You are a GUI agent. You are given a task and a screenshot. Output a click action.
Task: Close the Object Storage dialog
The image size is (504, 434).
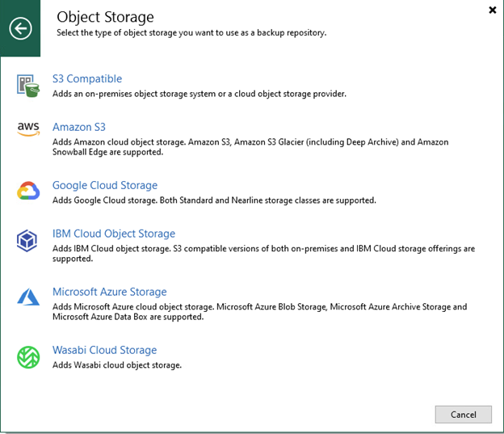[x=492, y=10]
